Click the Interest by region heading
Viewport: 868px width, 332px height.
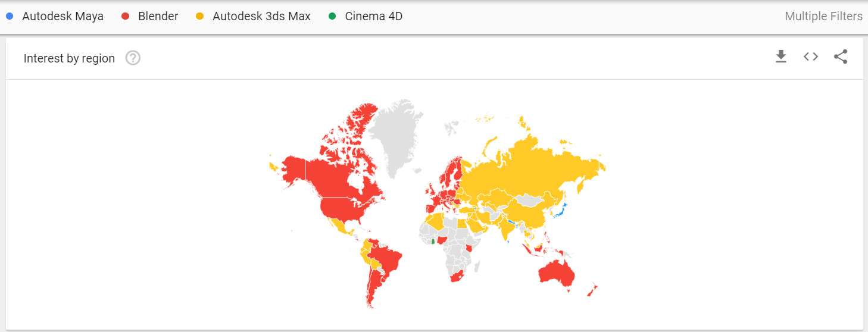point(69,58)
